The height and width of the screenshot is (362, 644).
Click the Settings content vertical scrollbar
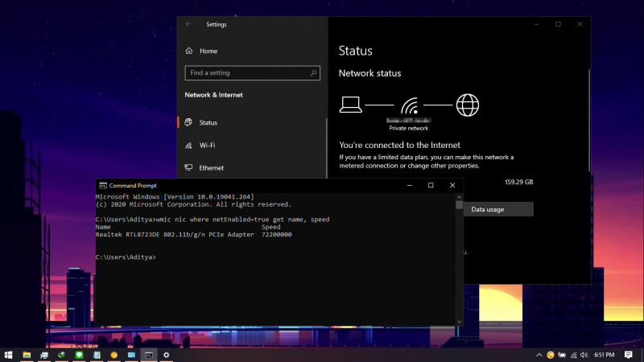pyautogui.click(x=589, y=120)
